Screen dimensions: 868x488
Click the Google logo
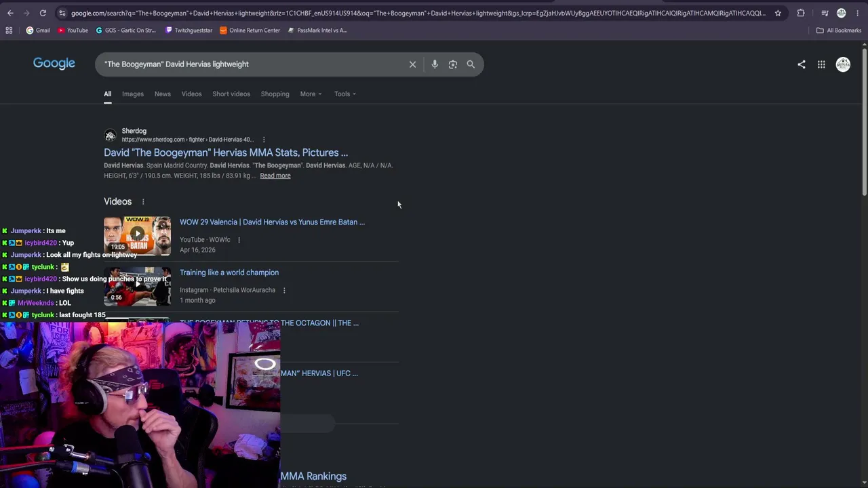click(54, 64)
